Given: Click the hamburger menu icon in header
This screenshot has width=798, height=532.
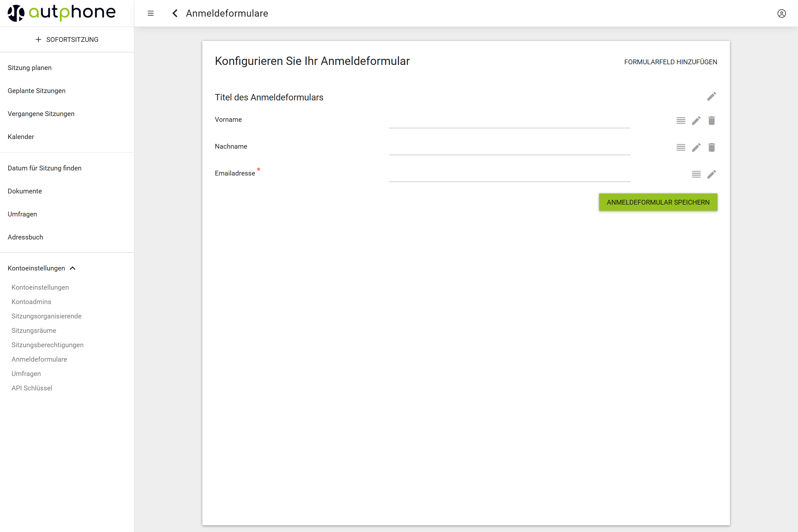Looking at the screenshot, I should (151, 13).
